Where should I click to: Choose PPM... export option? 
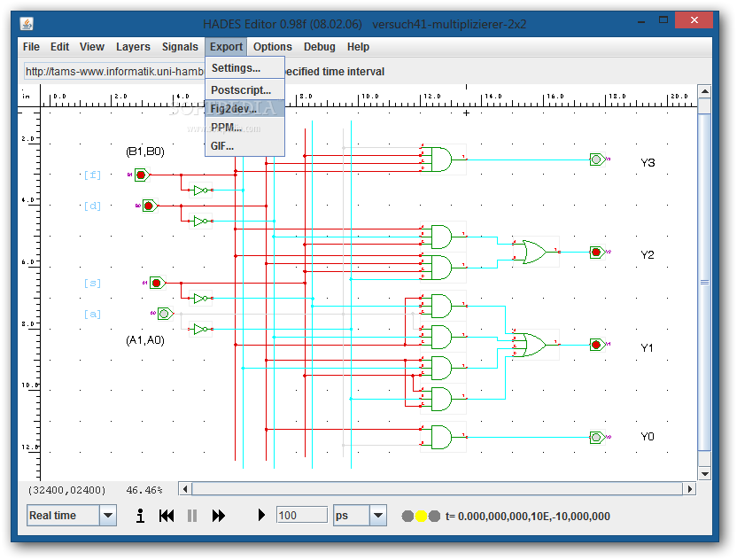244,128
